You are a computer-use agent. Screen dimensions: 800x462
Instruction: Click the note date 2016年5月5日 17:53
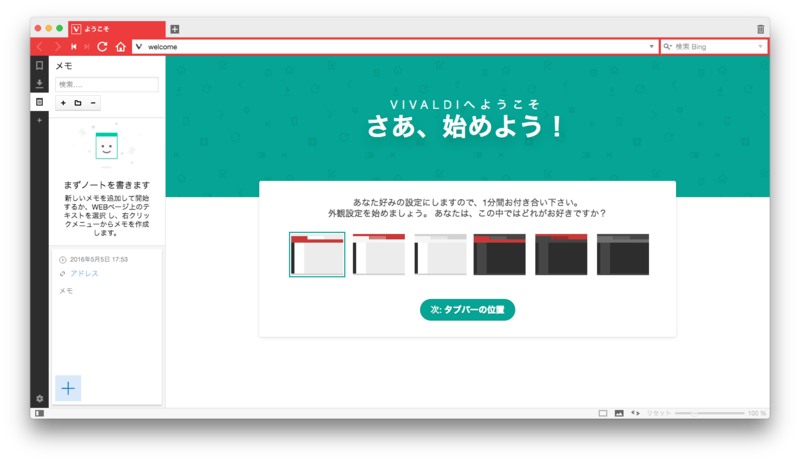98,259
